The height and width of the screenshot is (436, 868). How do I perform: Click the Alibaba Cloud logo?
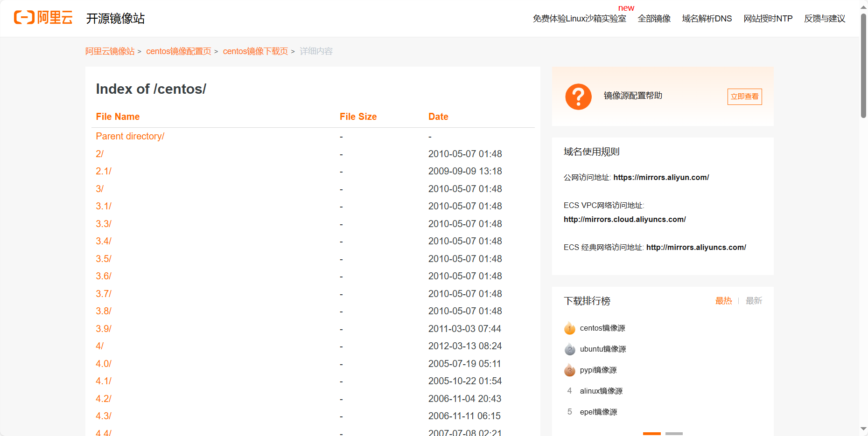(43, 18)
